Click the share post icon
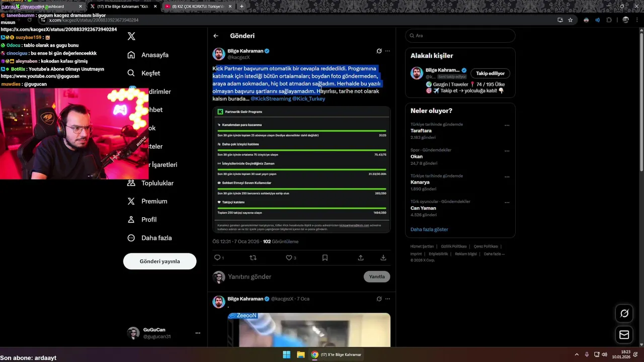Screen dimensions: 644x362 click(361, 257)
